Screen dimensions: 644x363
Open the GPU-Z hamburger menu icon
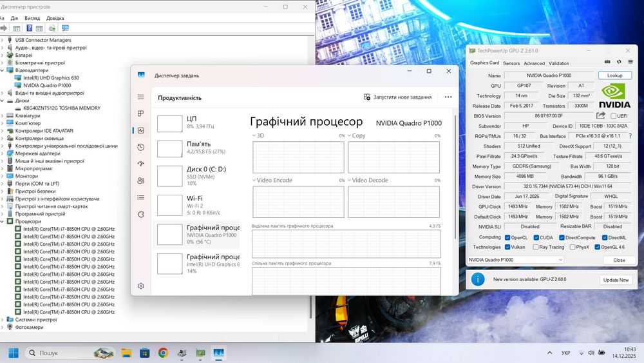630,62
